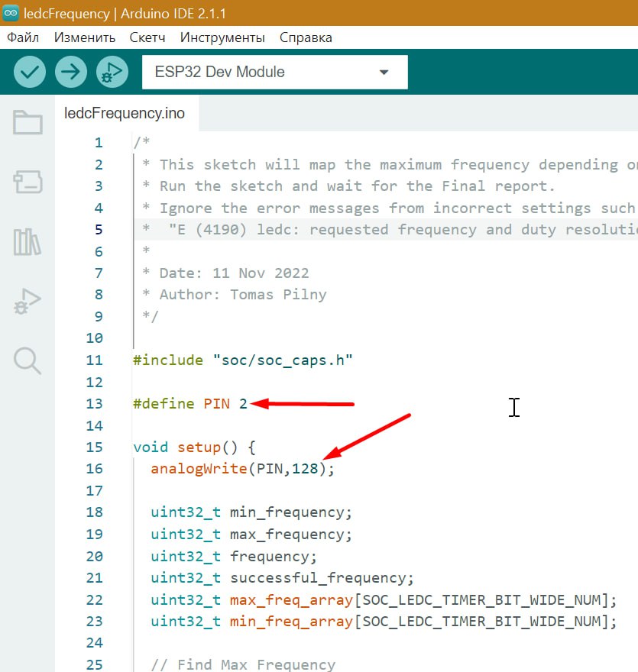The width and height of the screenshot is (638, 672).
Task: Click the #include "soc/soc_caps.h" line
Action: [243, 360]
